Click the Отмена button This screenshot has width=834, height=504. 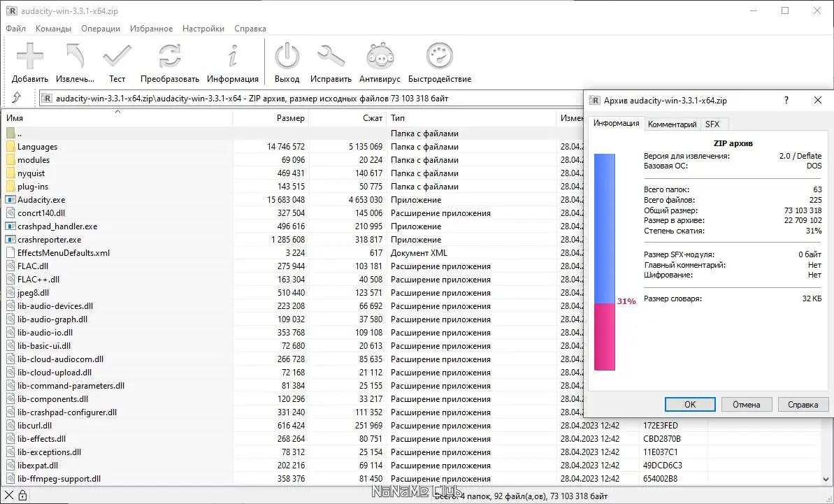point(746,405)
